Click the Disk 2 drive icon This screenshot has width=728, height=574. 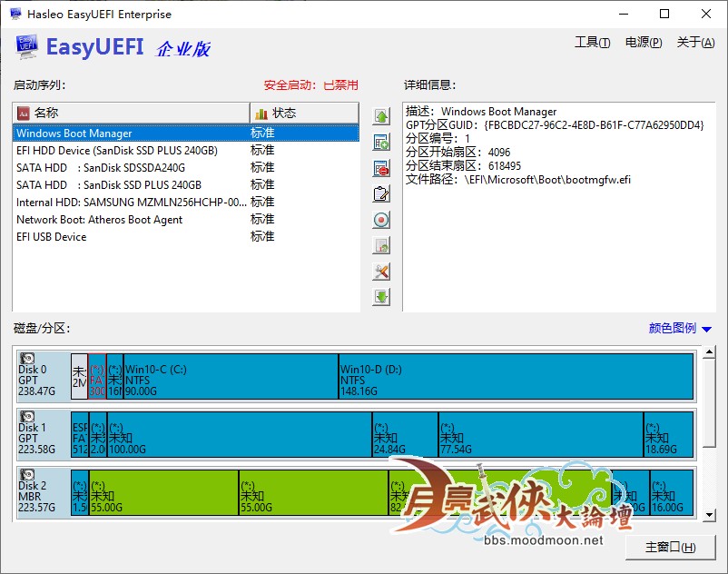(x=27, y=475)
